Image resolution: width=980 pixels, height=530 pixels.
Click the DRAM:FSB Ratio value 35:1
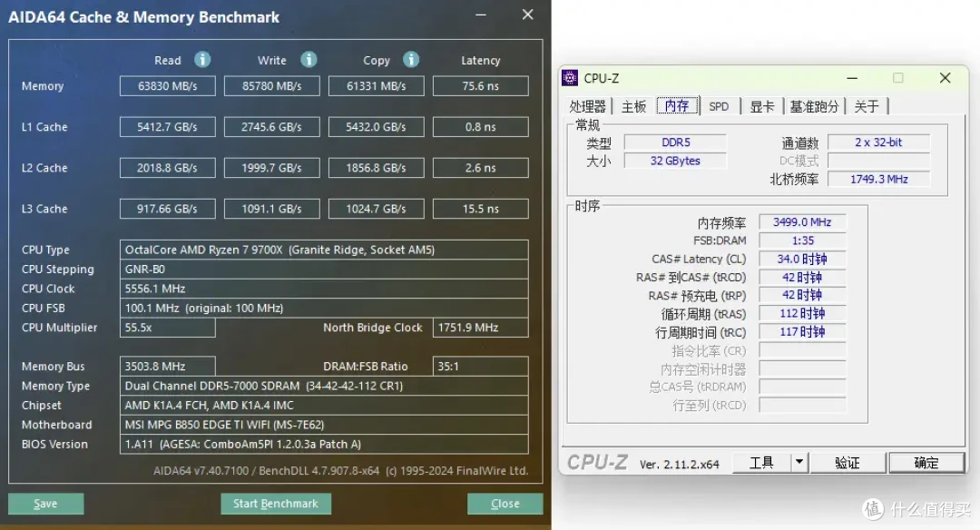(481, 367)
